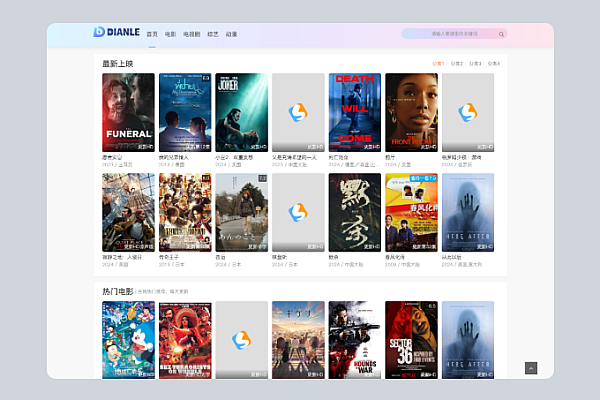Open the Funeral movie poster
This screenshot has height=400, width=600.
click(129, 113)
